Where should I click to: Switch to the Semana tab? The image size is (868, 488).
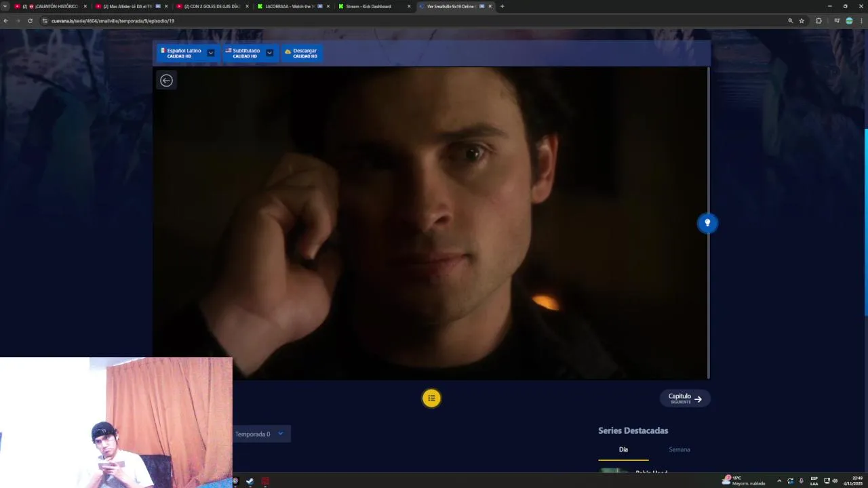[x=679, y=449]
